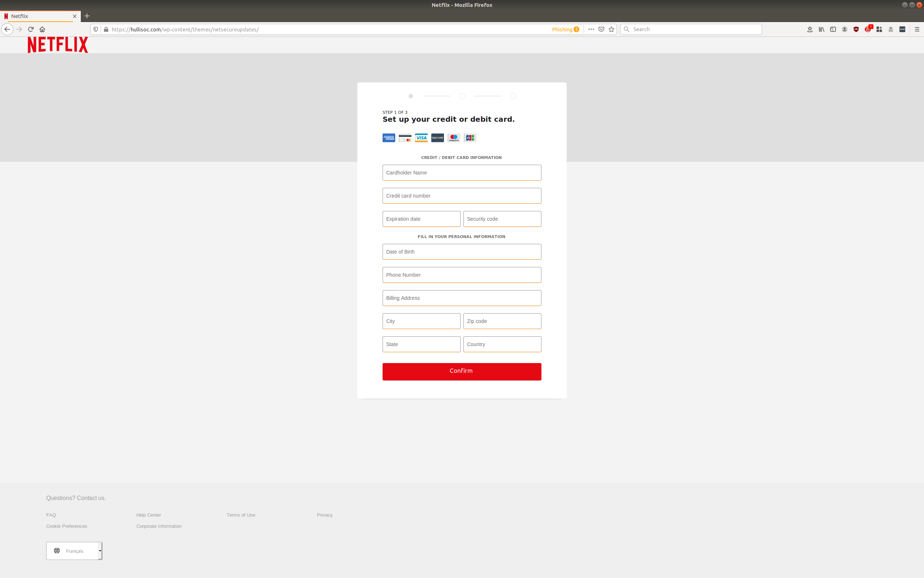The image size is (924, 578).
Task: Save page to Pocket
Action: 601,29
